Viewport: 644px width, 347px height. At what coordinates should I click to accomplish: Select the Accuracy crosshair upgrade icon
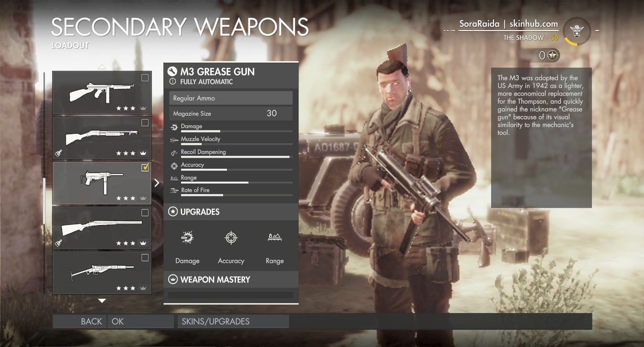pos(231,238)
